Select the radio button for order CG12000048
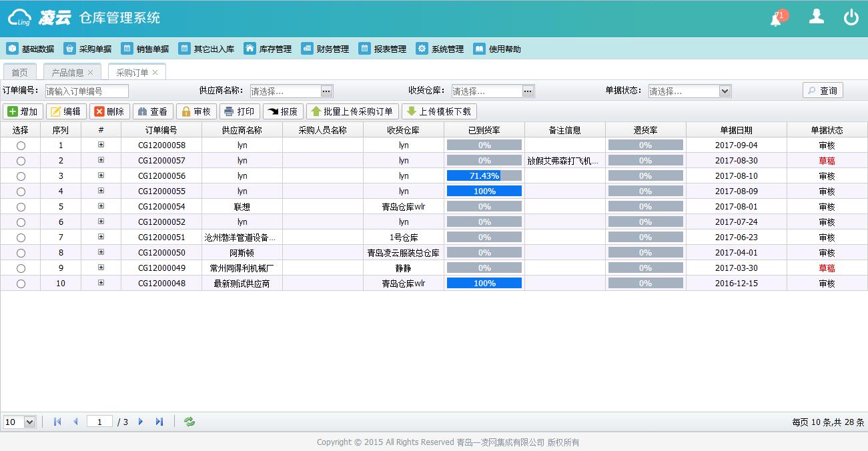 20,283
